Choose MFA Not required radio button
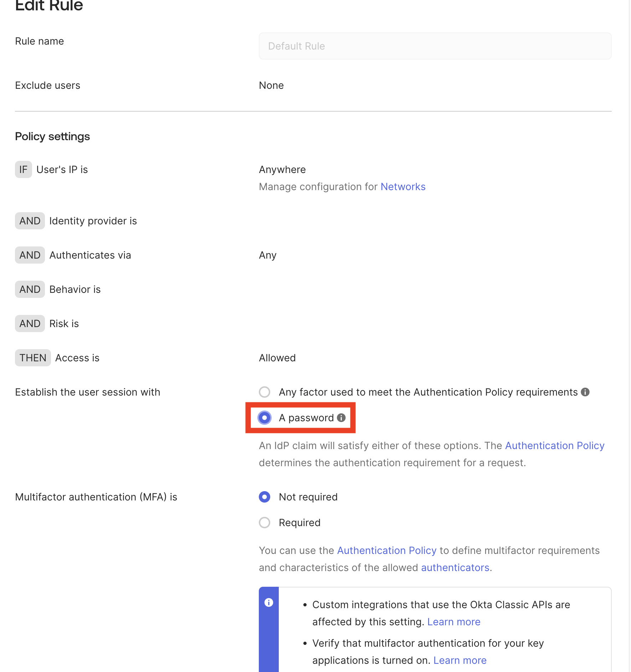 265,497
